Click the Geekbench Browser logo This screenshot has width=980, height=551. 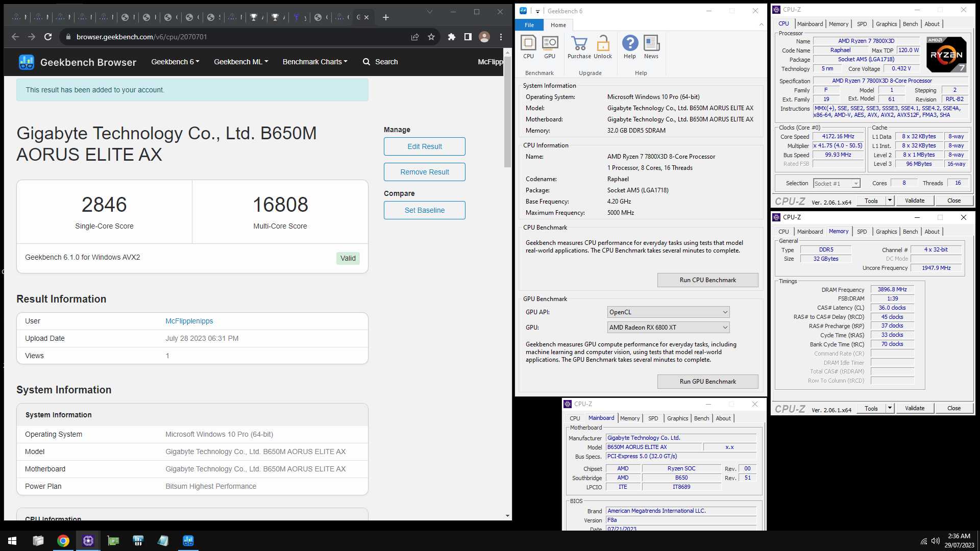click(x=27, y=62)
